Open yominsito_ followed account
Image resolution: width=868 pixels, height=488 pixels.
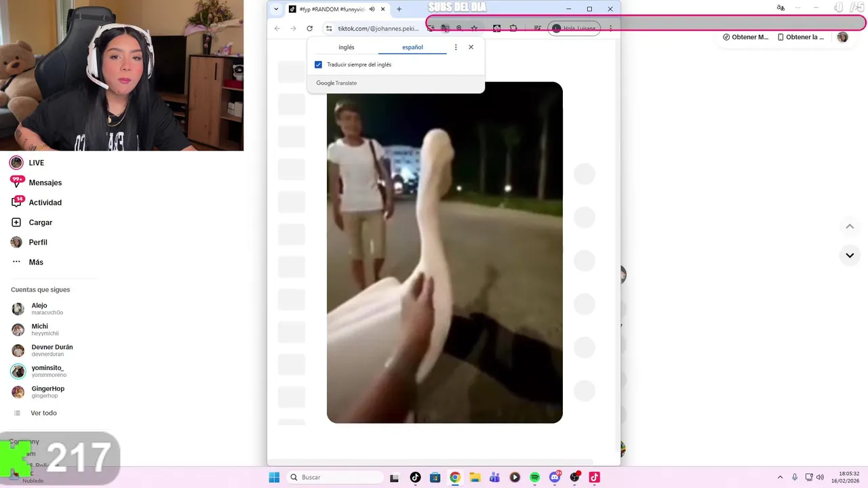click(x=39, y=371)
